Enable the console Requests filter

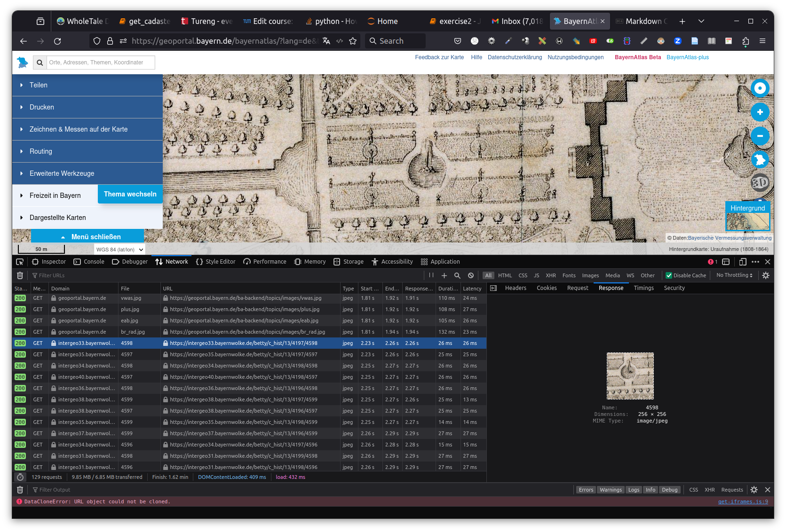(732, 490)
